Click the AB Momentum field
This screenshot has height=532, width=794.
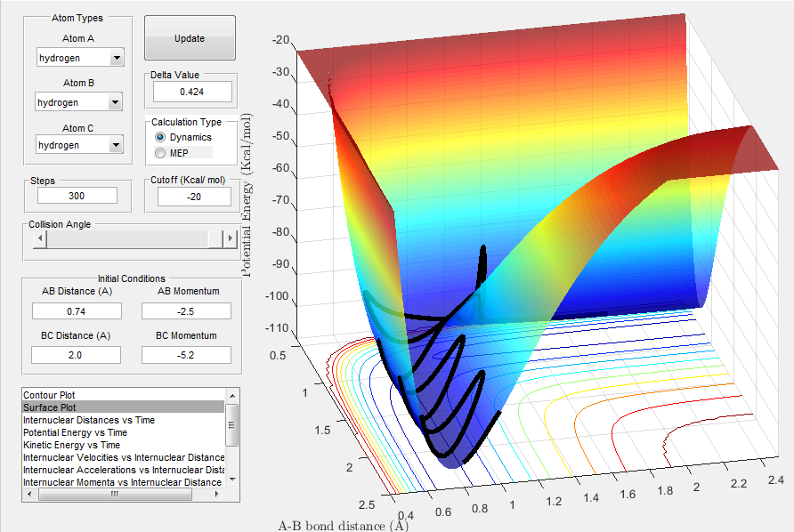(x=186, y=311)
